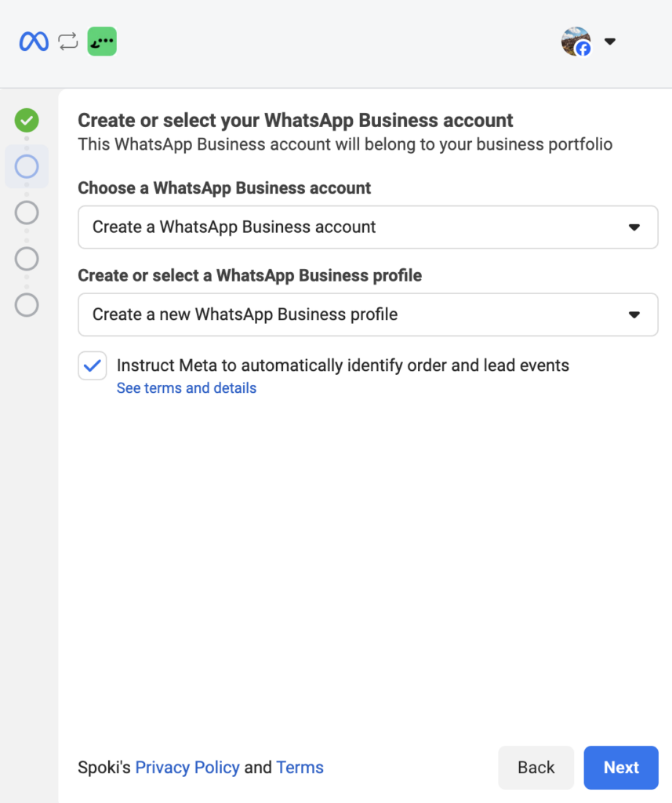Click the Instruct Meta to automatically identify label
The image size is (672, 803).
coord(343,365)
